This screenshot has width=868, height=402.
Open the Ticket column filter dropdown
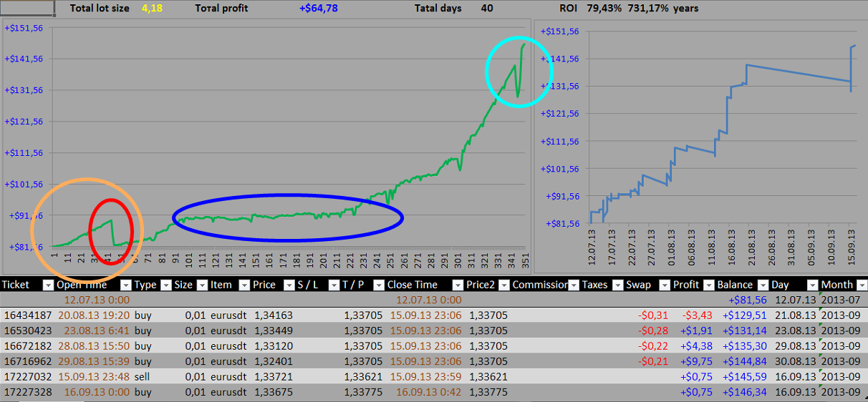(49, 285)
